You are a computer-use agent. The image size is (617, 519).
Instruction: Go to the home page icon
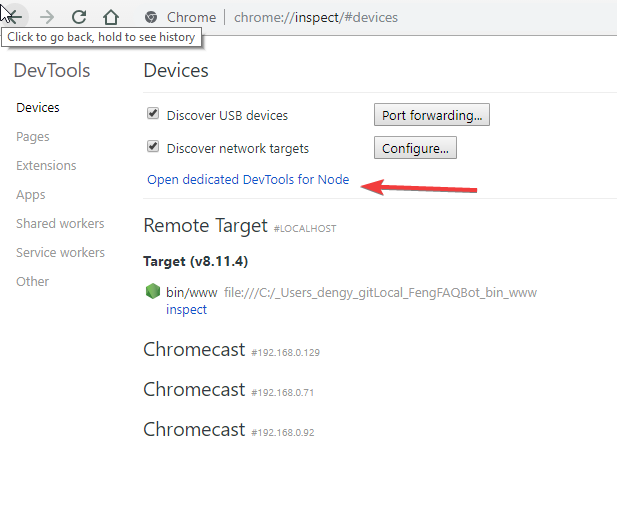pos(111,17)
